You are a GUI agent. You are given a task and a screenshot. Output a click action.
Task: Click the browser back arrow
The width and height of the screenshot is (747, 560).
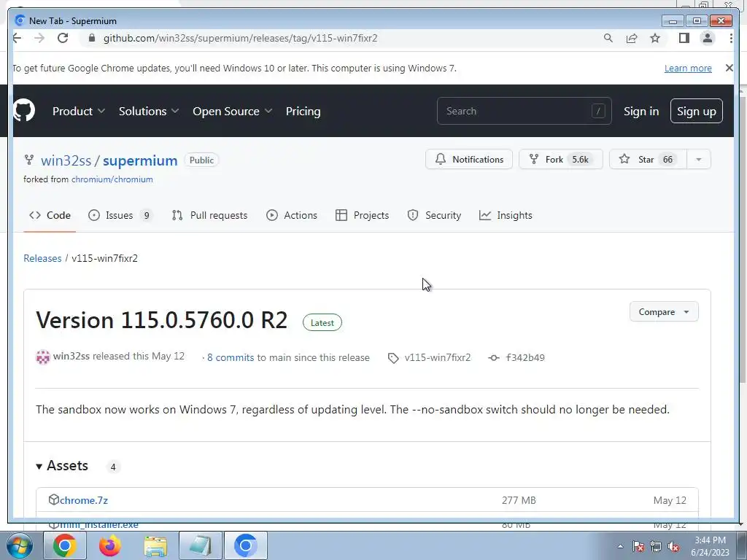[18, 38]
